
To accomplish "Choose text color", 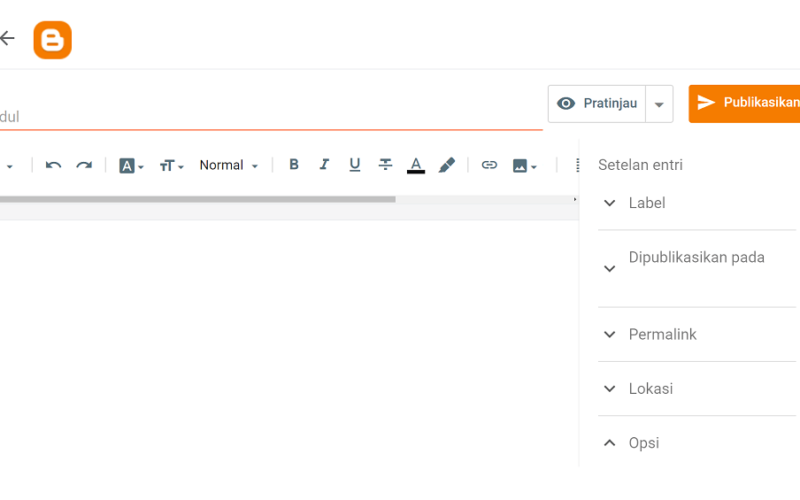I will coord(416,165).
